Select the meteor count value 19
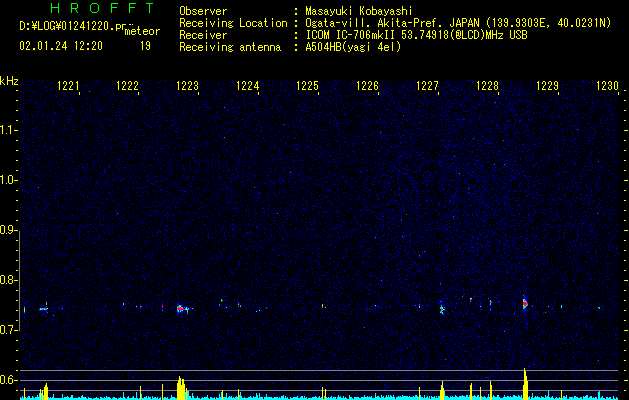 (x=145, y=46)
